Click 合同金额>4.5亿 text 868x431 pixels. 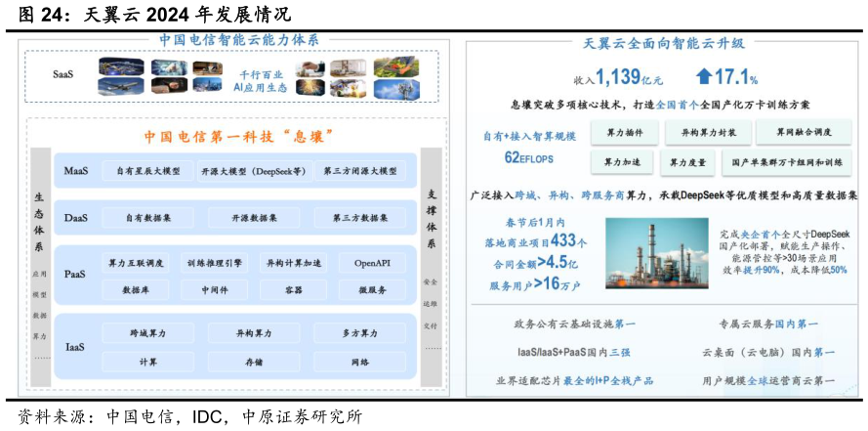[x=537, y=263]
